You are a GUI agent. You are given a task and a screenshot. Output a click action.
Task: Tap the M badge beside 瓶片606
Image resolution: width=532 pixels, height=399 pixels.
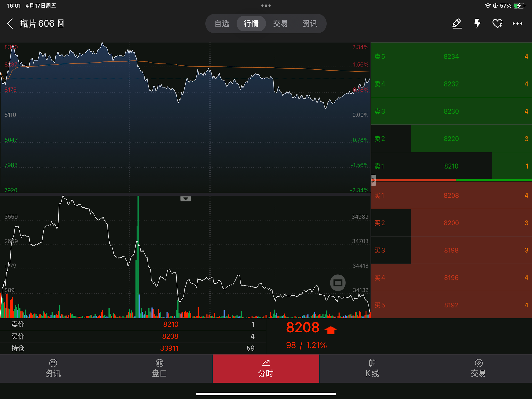[61, 24]
